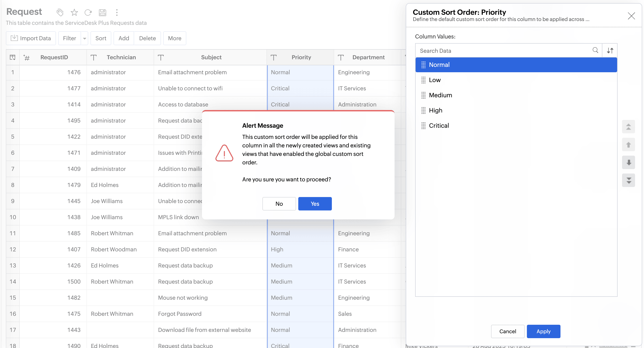Screen dimensions: 644x348
Task: Confirm alert by clicking Yes
Action: (315, 204)
